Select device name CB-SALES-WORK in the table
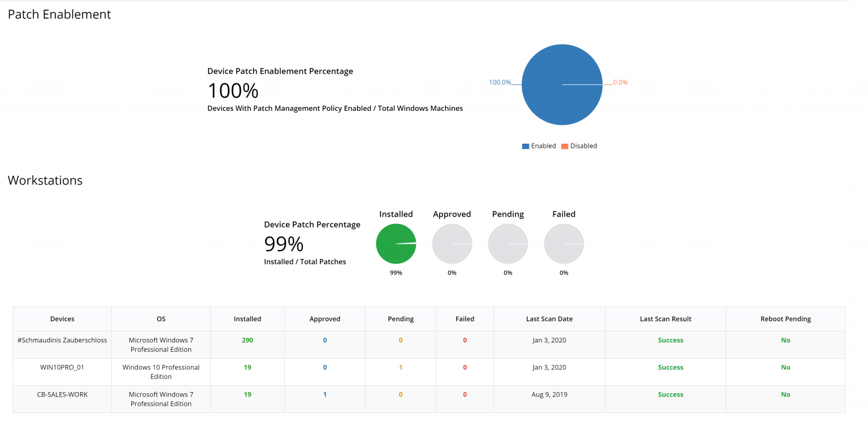The image size is (868, 426). (x=62, y=394)
